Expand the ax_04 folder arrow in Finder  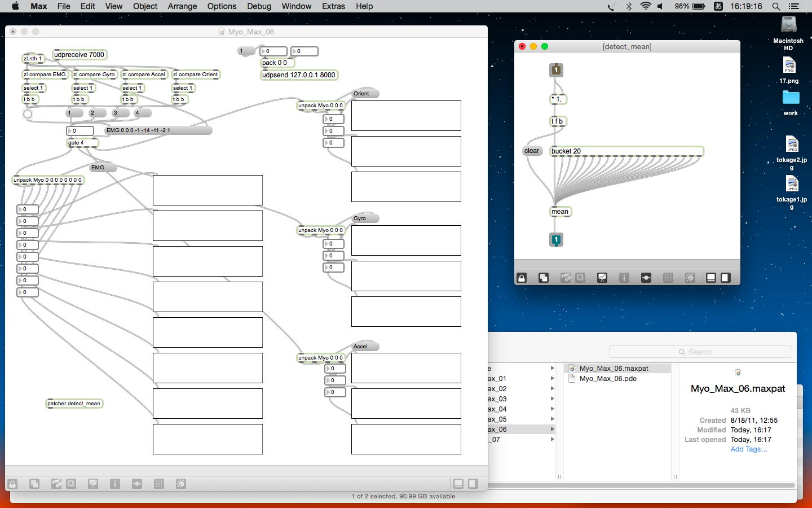tap(552, 409)
